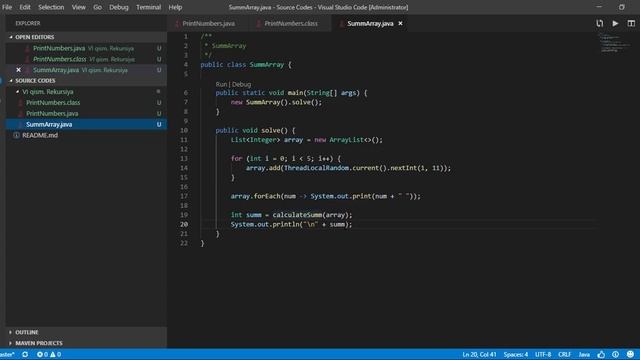Viewport: 640px width, 360px height.
Task: Select SummArray.java in Source Codes tree
Action: click(86, 124)
